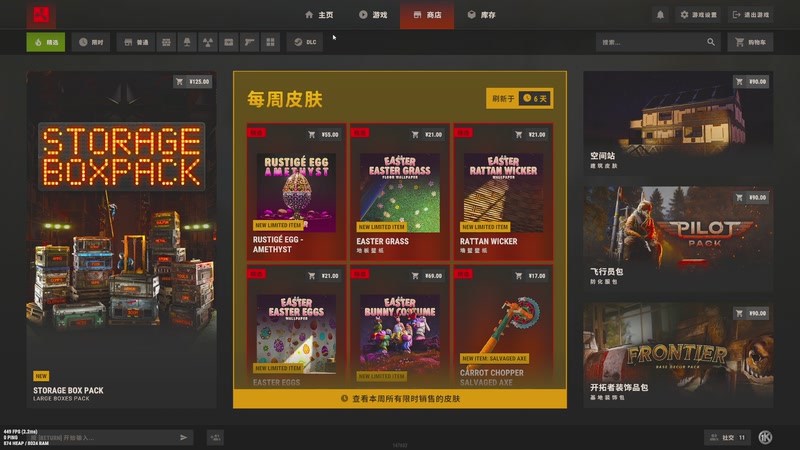Viewport: 800px width, 450px height.
Task: Click the send message arrow icon
Action: click(184, 437)
